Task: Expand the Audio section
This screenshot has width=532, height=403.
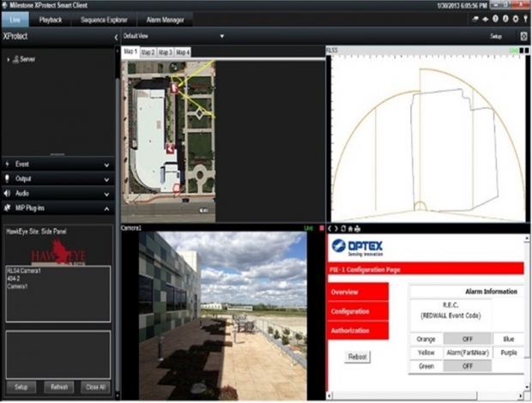Action: (x=106, y=195)
